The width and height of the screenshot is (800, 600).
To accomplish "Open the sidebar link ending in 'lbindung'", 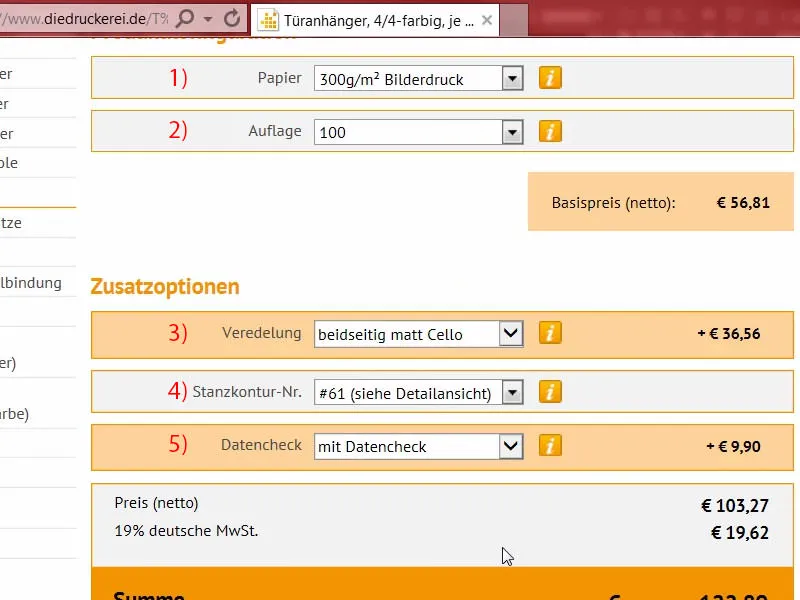I will (31, 283).
